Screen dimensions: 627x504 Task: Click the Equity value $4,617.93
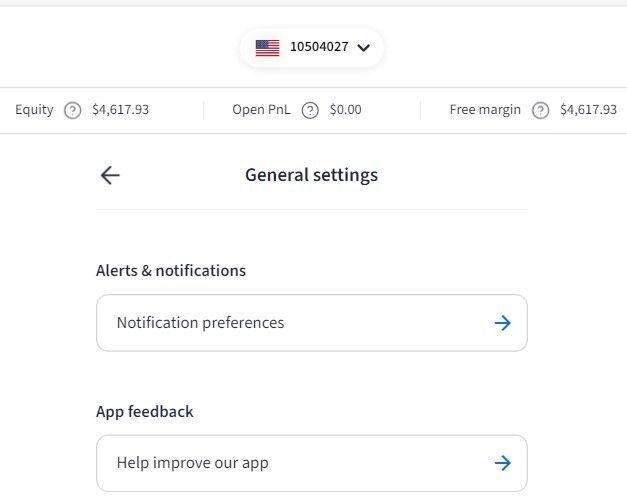tap(120, 110)
